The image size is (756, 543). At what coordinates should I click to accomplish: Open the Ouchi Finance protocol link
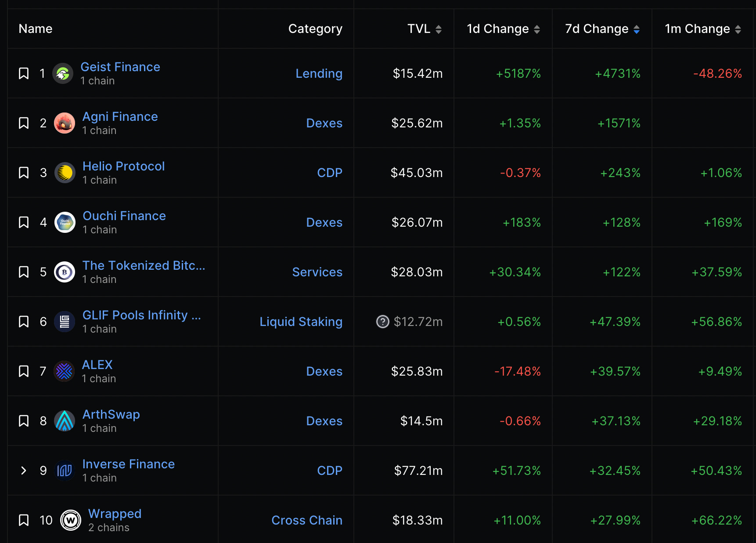[124, 216]
